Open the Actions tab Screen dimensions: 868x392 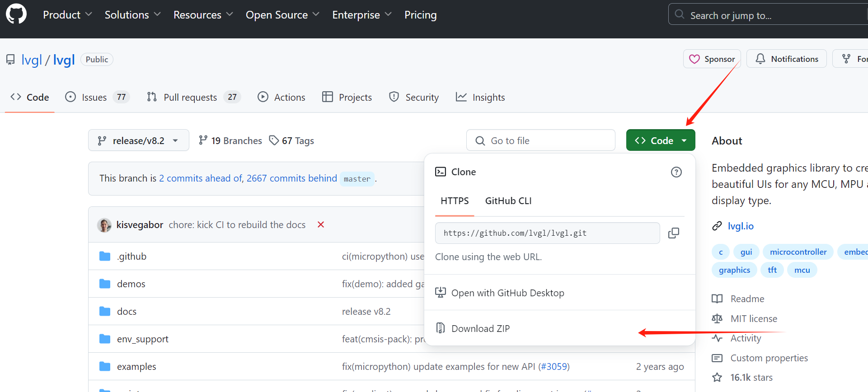point(282,97)
